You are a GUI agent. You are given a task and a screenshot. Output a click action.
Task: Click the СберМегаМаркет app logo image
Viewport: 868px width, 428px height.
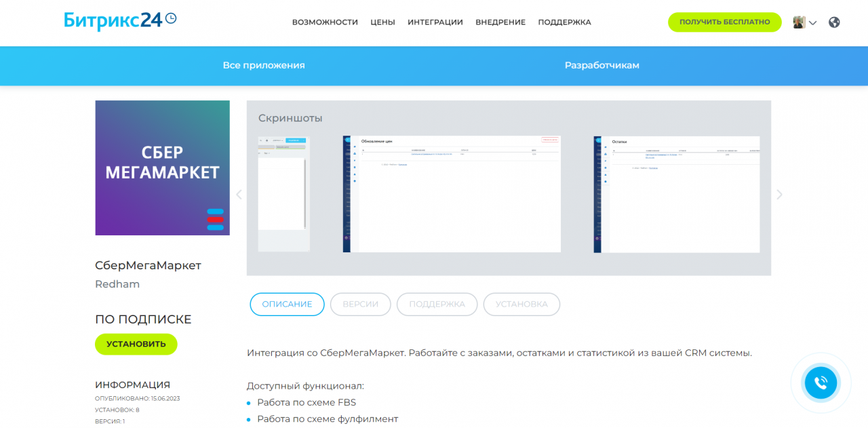(x=162, y=168)
